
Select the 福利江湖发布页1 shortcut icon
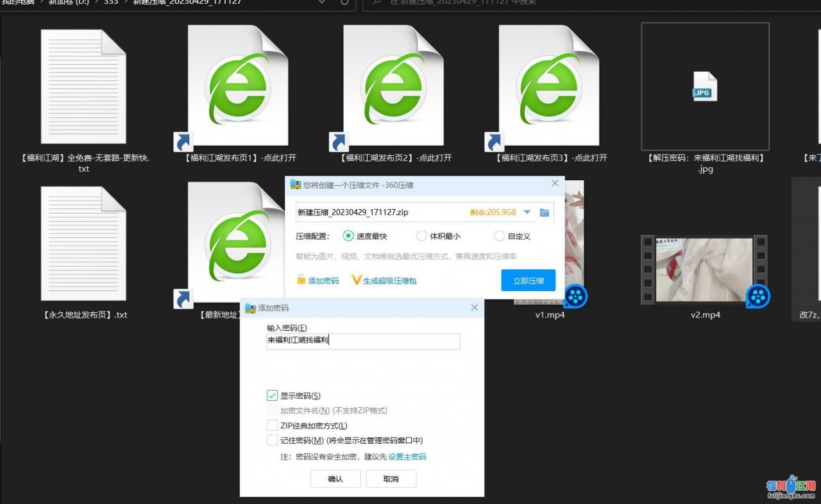tap(239, 87)
